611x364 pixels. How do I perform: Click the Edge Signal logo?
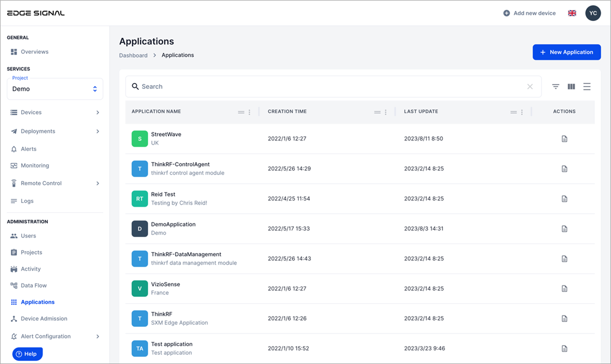point(36,13)
